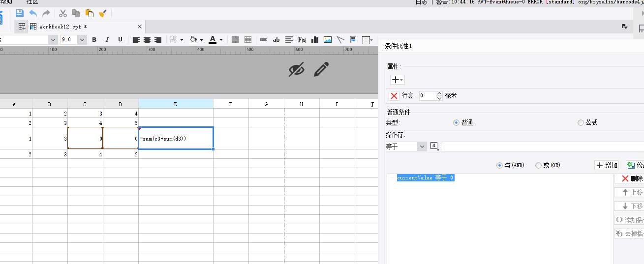Viewport: 644px width, 264px height.
Task: Click the grid-plus icon left of the file tab
Action: pyautogui.click(x=22, y=27)
